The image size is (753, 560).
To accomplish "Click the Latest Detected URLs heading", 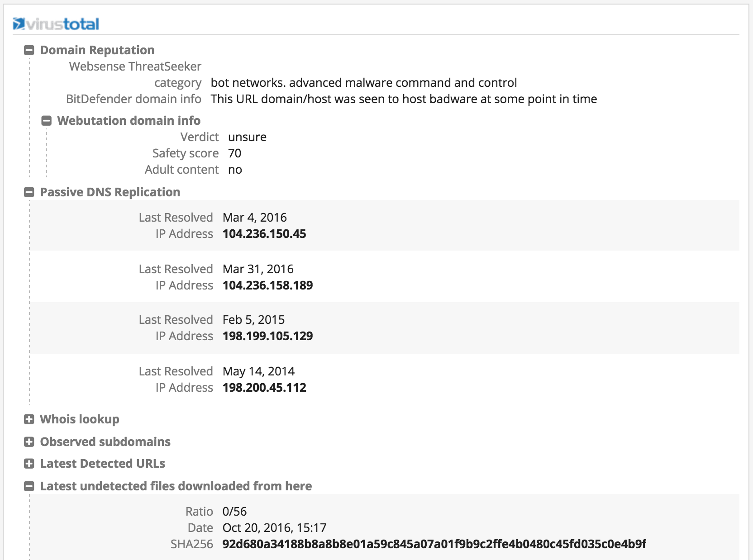I will point(102,464).
